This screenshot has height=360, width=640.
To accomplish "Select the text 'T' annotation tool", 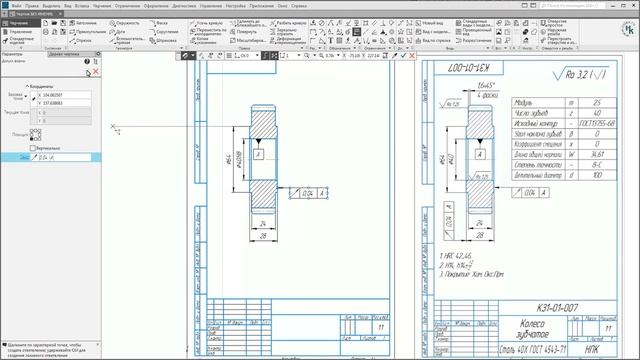I will [331, 40].
